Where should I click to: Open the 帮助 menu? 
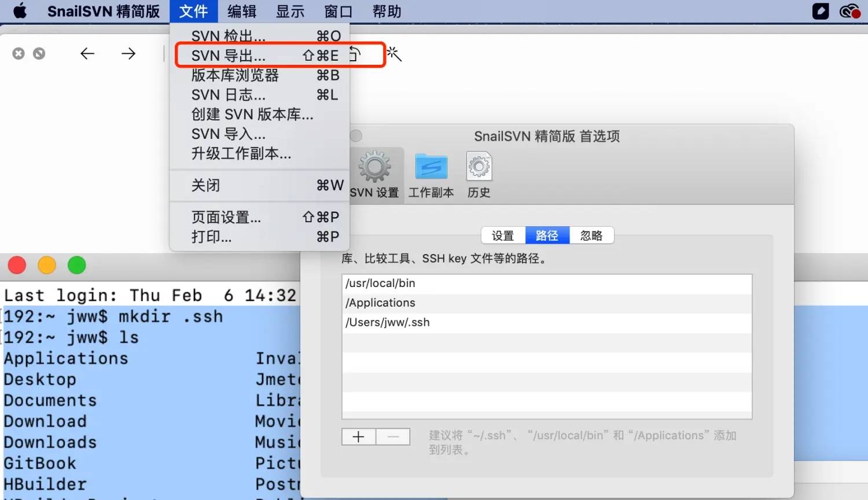[387, 11]
